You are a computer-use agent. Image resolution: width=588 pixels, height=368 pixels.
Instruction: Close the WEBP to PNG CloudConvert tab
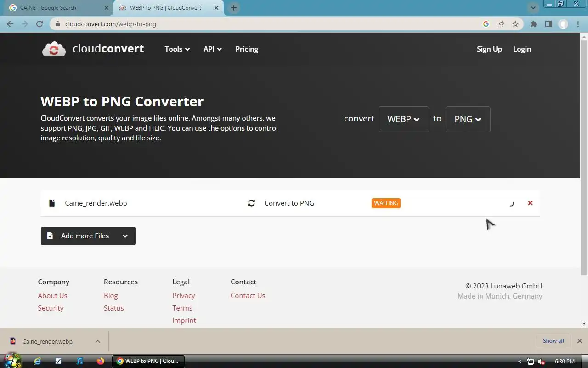click(x=217, y=8)
